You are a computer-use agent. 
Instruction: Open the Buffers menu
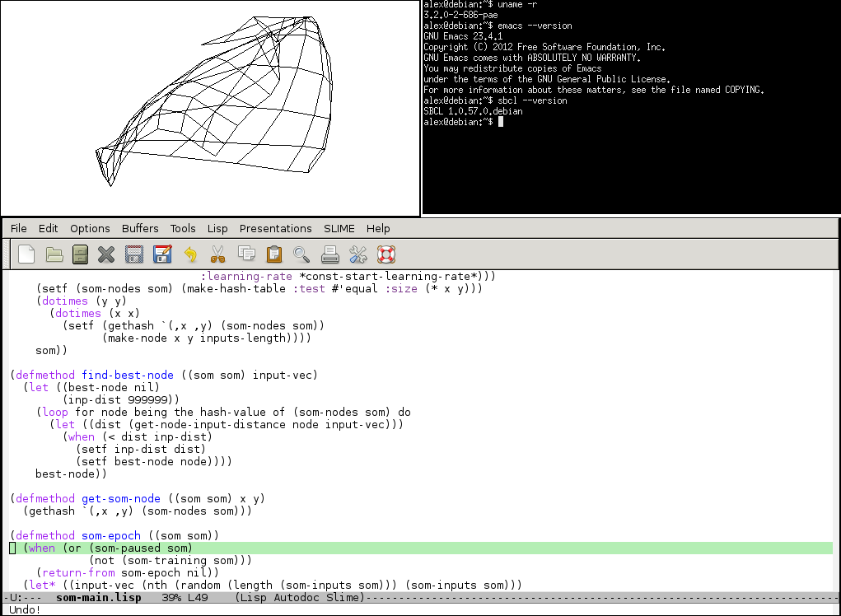(x=140, y=228)
